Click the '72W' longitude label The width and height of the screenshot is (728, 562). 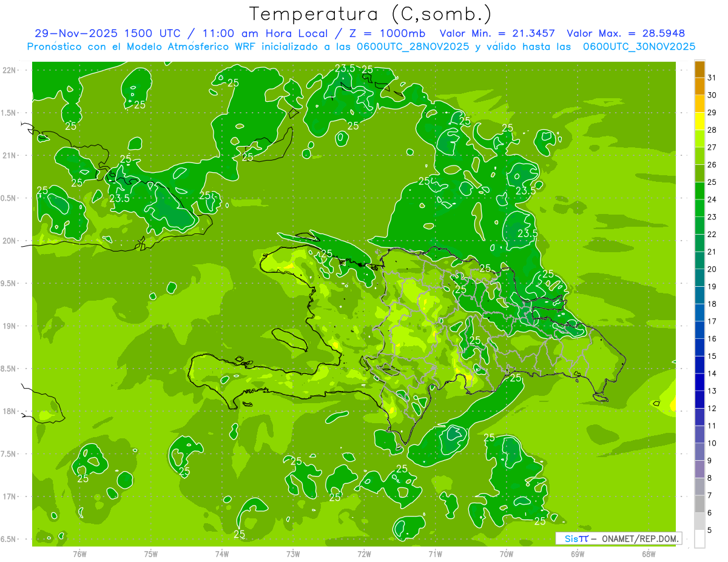(x=364, y=554)
